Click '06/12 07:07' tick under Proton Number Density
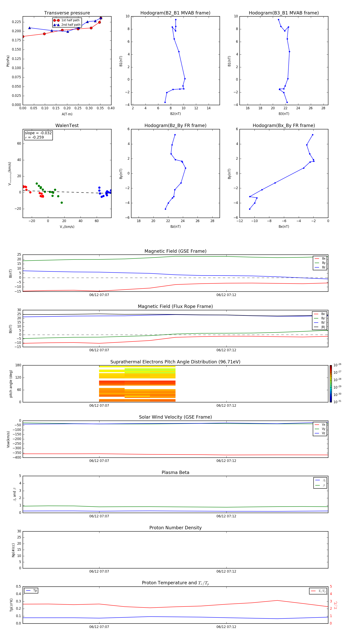 click(x=99, y=571)
